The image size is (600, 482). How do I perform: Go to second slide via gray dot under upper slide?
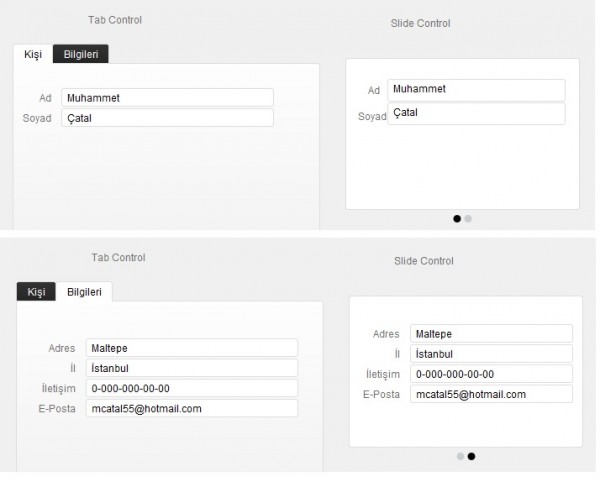point(468,219)
